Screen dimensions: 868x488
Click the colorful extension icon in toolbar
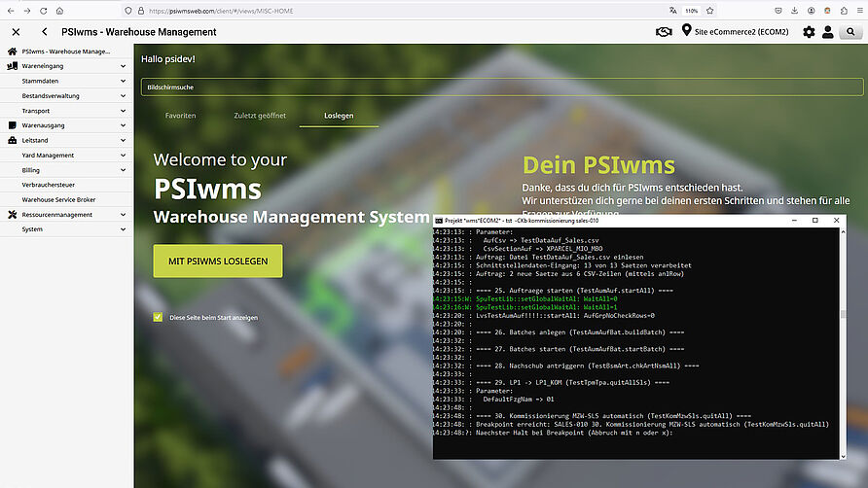pos(827,11)
